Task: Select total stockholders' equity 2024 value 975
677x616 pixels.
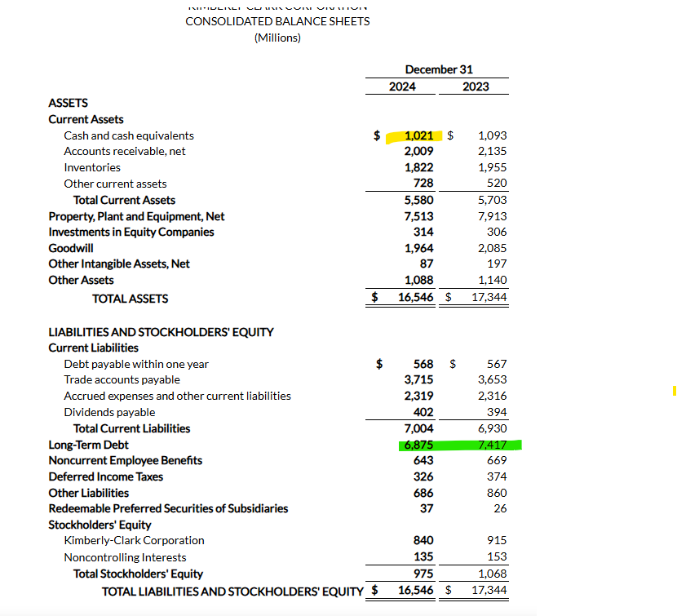Action: [x=423, y=574]
